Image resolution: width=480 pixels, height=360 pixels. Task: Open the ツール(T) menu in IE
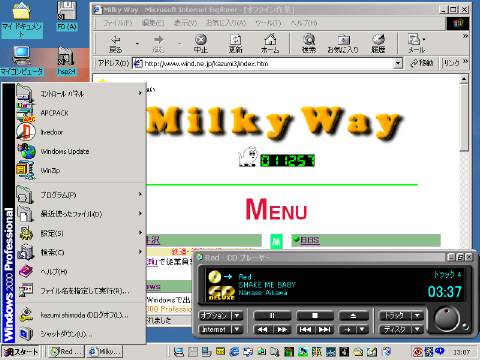pos(268,23)
